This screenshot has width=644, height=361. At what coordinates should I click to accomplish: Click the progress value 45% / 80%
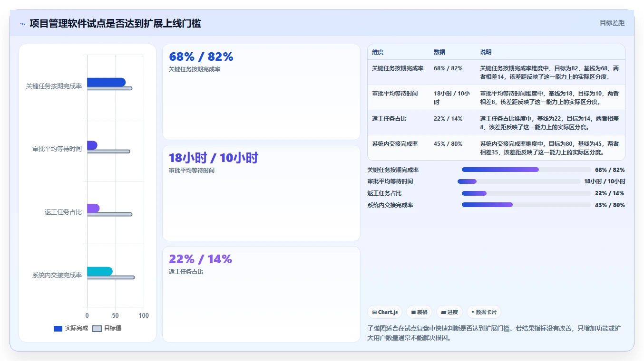coord(610,205)
